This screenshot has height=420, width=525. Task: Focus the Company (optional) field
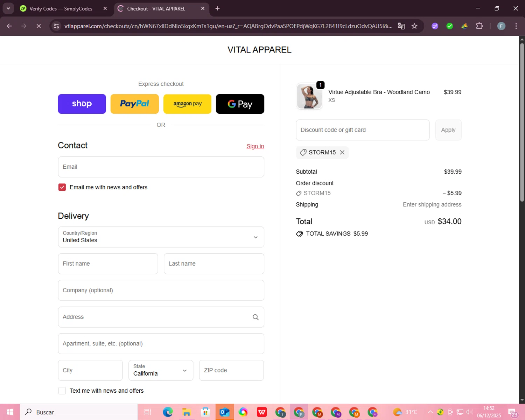coord(161,290)
